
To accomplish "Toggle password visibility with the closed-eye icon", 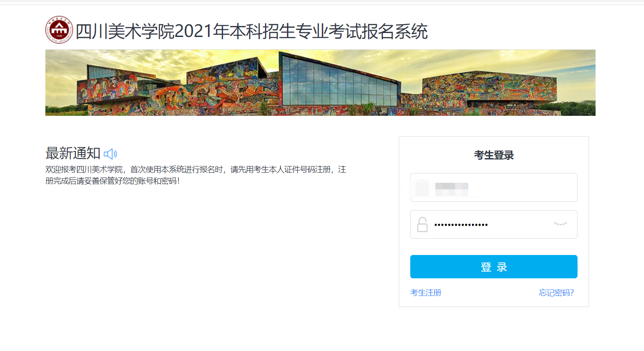I will coord(560,224).
